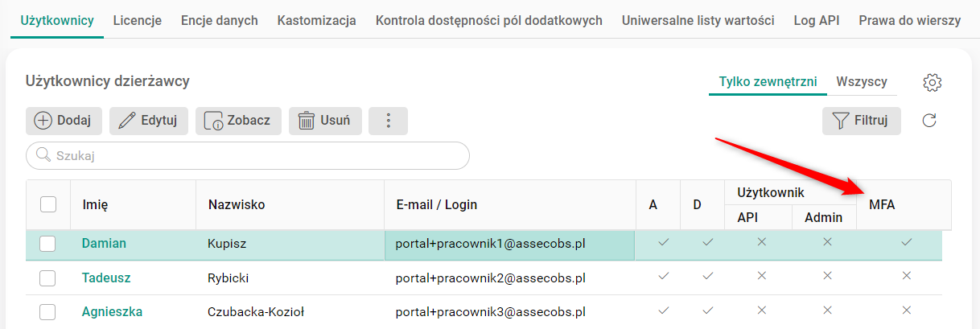Open the Filtruj filter options
The width and height of the screenshot is (980, 329).
tap(861, 121)
